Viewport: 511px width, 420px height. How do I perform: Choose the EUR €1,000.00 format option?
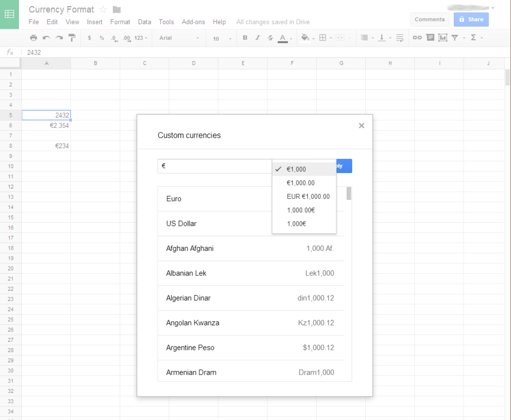click(x=308, y=197)
